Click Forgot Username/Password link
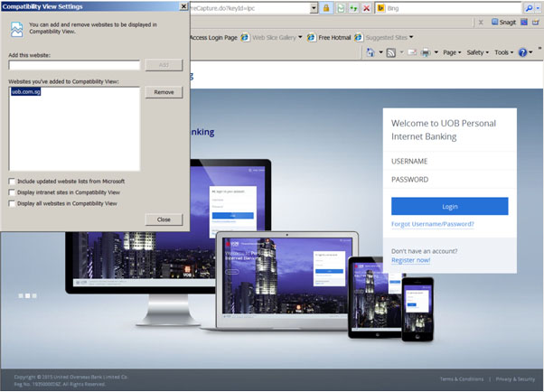544x392 pixels. point(433,224)
